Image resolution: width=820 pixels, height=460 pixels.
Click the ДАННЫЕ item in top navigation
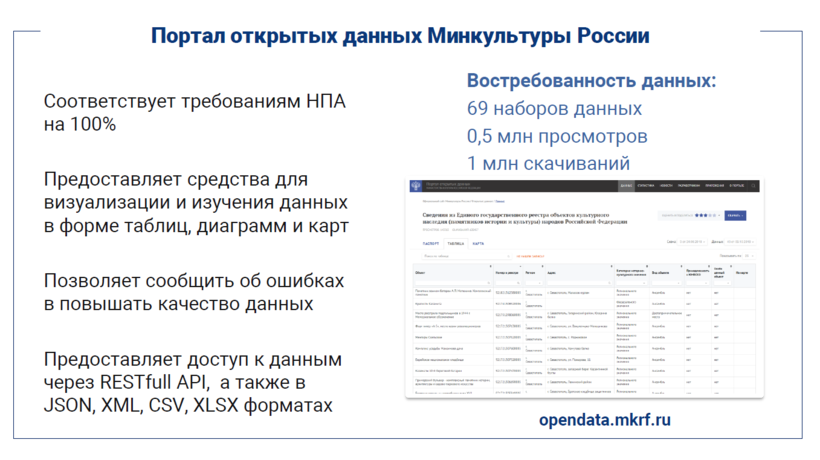point(626,186)
